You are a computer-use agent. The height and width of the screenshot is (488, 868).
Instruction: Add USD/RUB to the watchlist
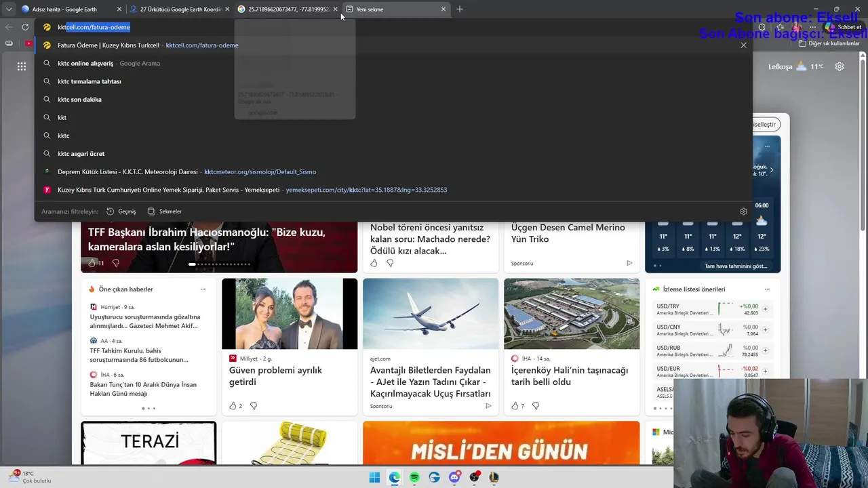click(766, 350)
